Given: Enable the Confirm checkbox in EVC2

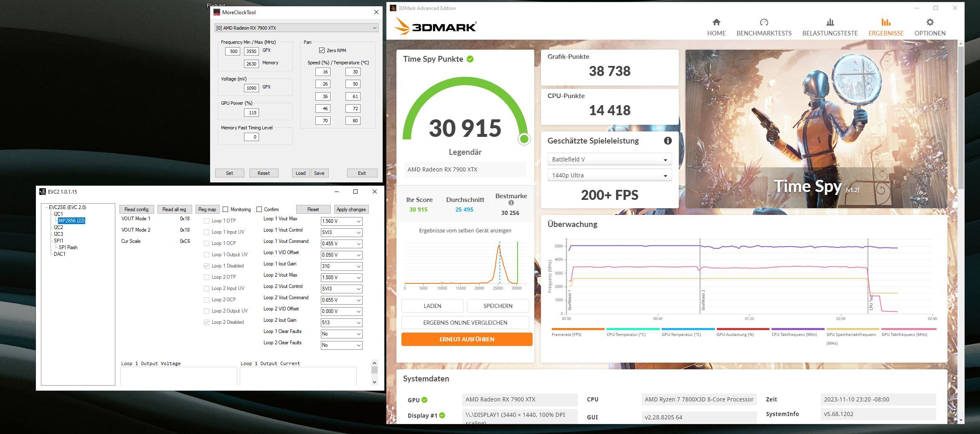Looking at the screenshot, I should click(259, 209).
